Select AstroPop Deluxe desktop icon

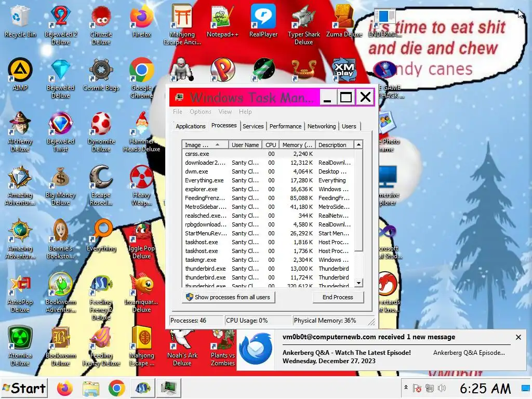(x=20, y=293)
